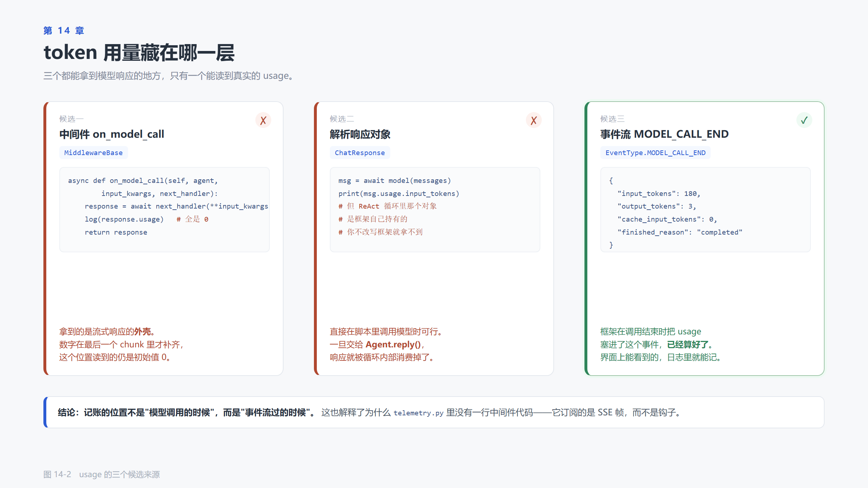Screen dimensions: 868x488
Task: Click the bold text Agent.reply()
Action: 393,344
